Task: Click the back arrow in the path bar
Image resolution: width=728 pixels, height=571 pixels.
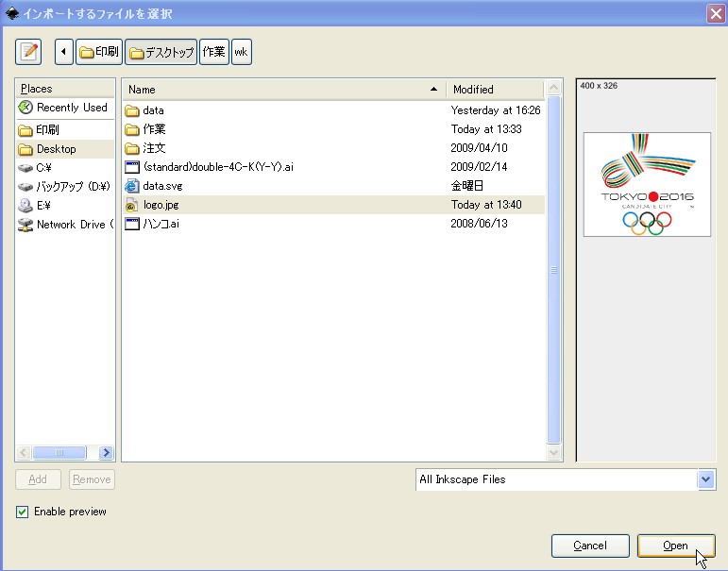Action: 63,52
